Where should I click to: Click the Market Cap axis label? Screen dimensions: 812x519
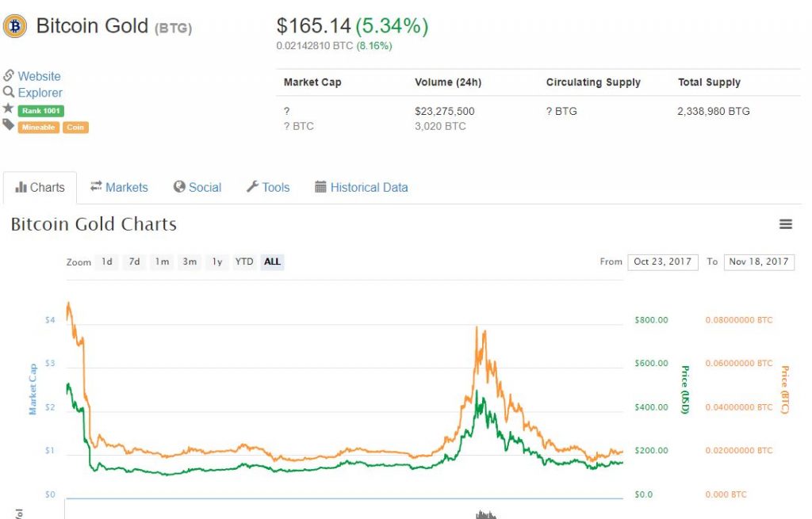[x=33, y=389]
